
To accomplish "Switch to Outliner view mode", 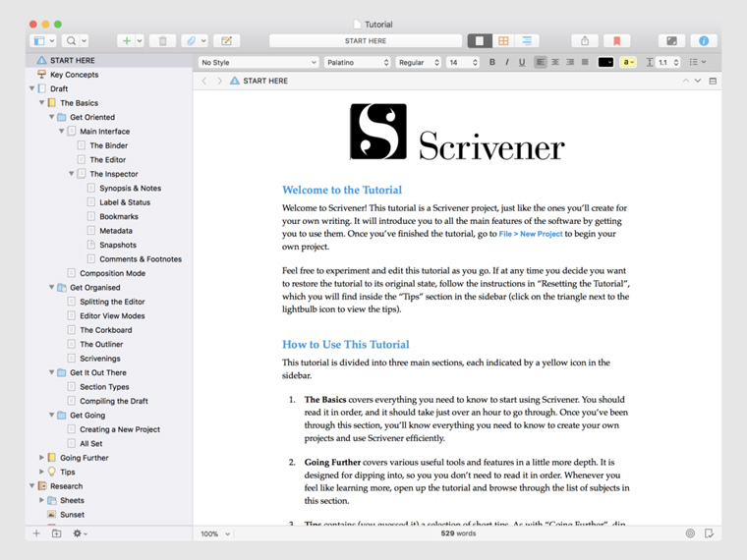I will pos(527,41).
